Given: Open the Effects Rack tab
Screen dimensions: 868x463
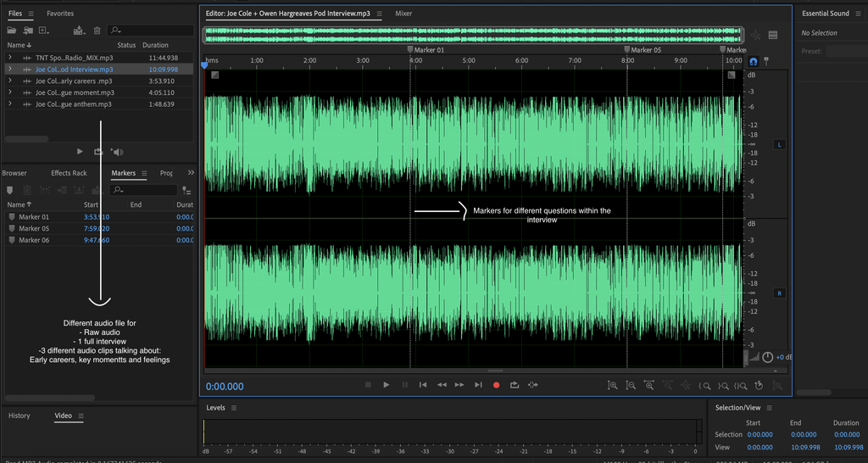Looking at the screenshot, I should point(69,173).
